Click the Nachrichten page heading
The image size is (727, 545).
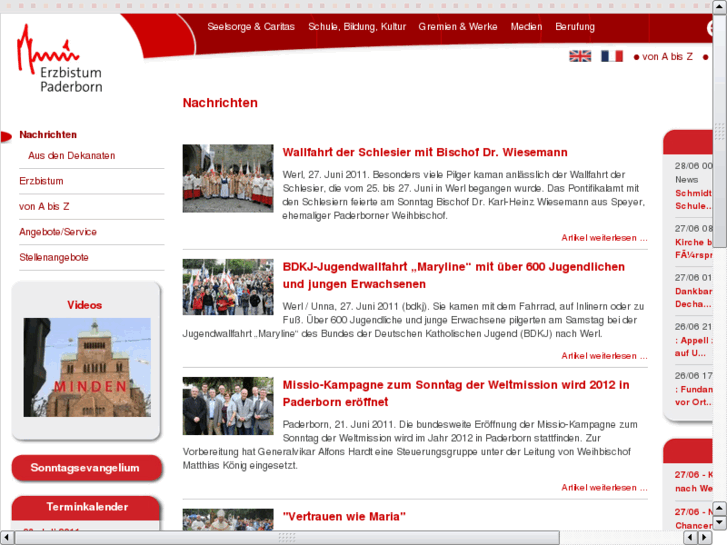(x=220, y=103)
